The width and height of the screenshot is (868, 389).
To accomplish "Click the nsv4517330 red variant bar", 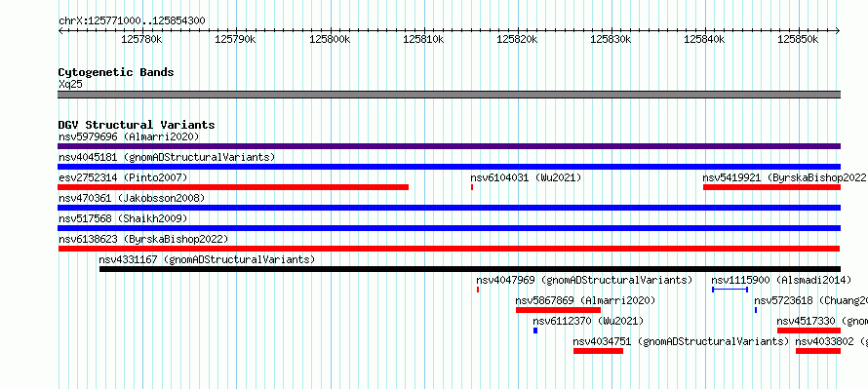I will tap(809, 331).
